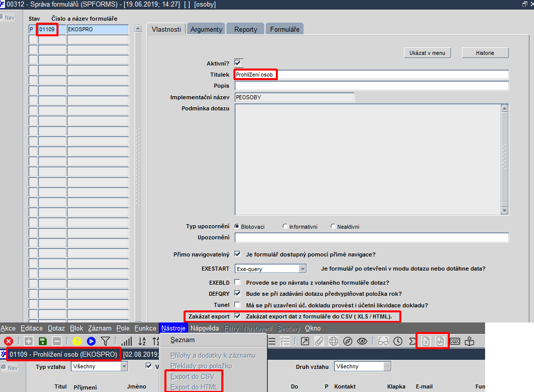Screen dimensions: 534x392
Task: Click the Titulek input field
Action: (372, 75)
